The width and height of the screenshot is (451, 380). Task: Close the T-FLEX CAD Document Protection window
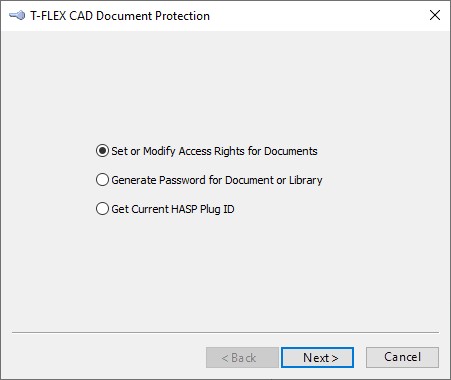point(435,15)
